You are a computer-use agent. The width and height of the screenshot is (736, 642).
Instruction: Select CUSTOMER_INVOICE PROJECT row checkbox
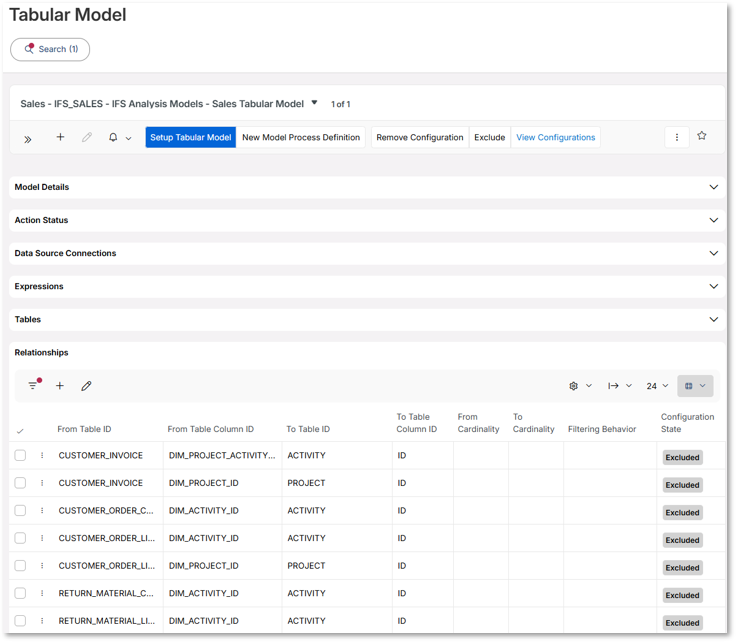click(x=20, y=483)
